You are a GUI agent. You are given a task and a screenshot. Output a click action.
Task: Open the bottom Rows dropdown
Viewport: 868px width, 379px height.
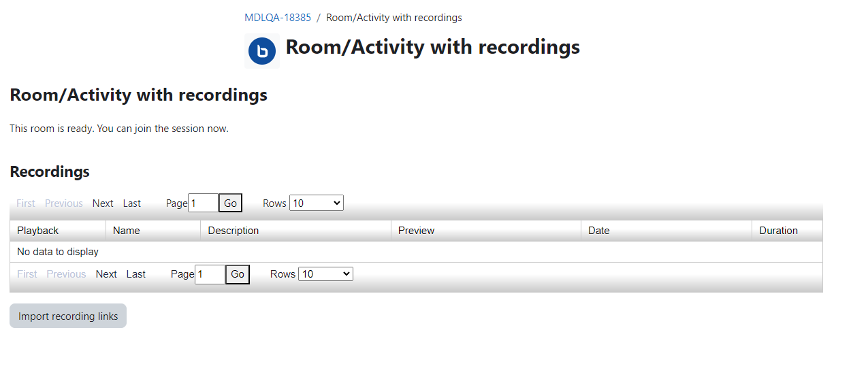click(325, 274)
